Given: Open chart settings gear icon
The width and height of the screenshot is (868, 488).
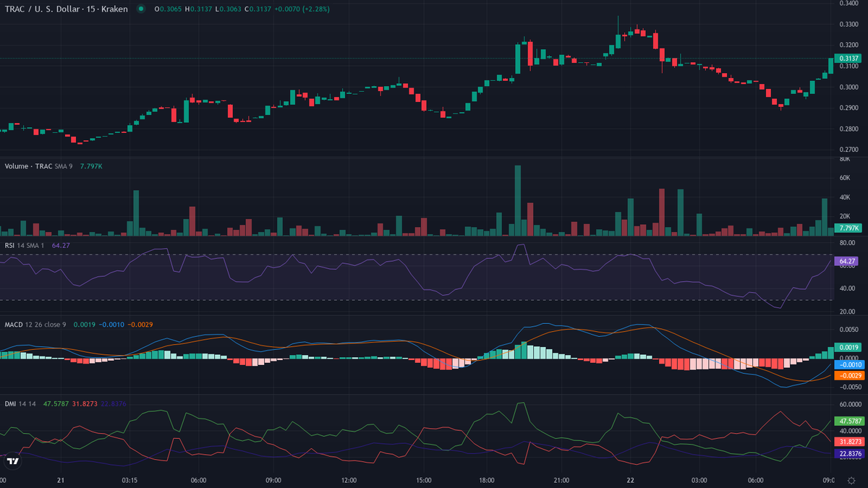Looking at the screenshot, I should pyautogui.click(x=851, y=480).
